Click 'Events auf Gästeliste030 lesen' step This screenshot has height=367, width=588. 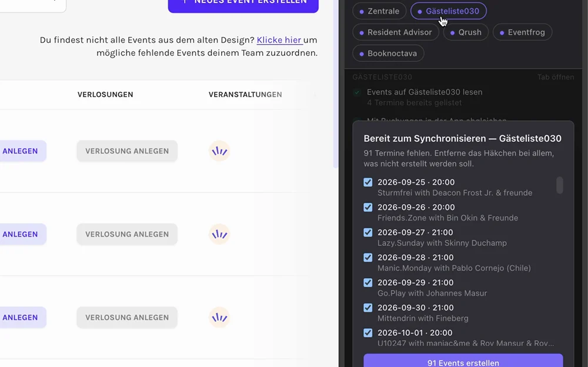coord(425,92)
